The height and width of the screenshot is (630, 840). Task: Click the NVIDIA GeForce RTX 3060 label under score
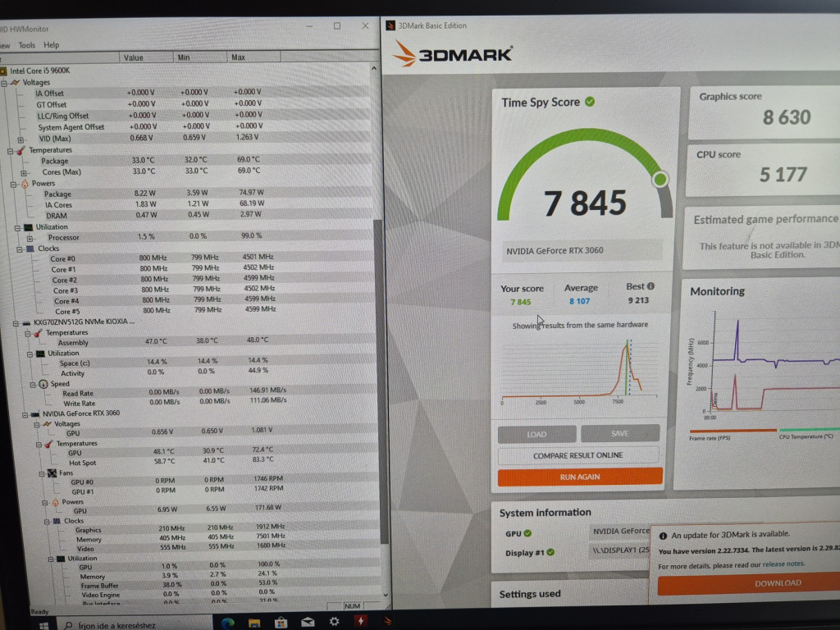click(x=555, y=250)
